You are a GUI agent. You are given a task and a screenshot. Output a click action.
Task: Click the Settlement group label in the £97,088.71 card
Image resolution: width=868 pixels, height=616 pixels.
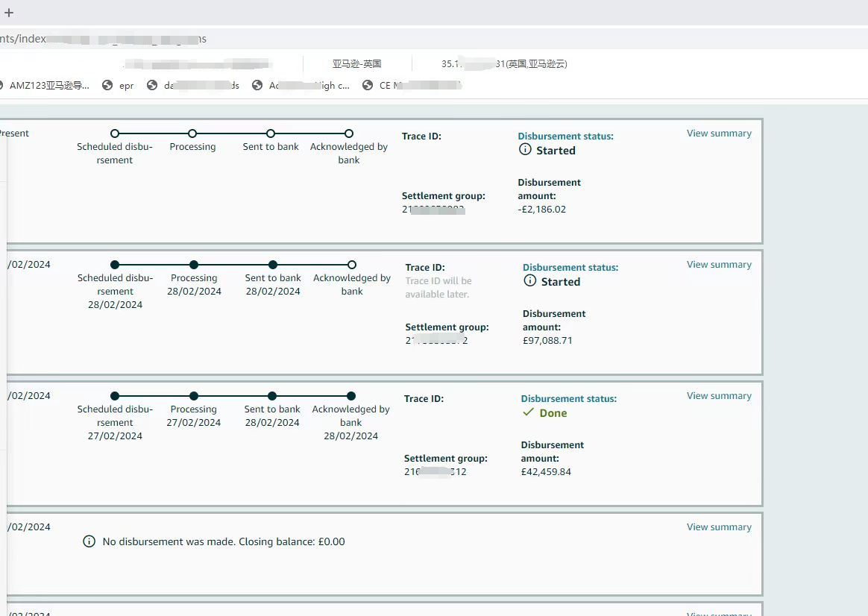pyautogui.click(x=447, y=327)
